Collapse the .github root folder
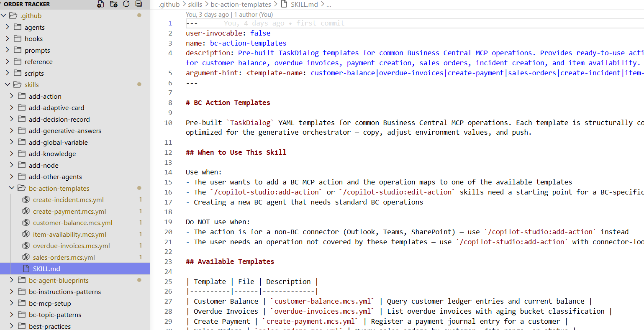Image resolution: width=644 pixels, height=330 pixels. coord(4,16)
